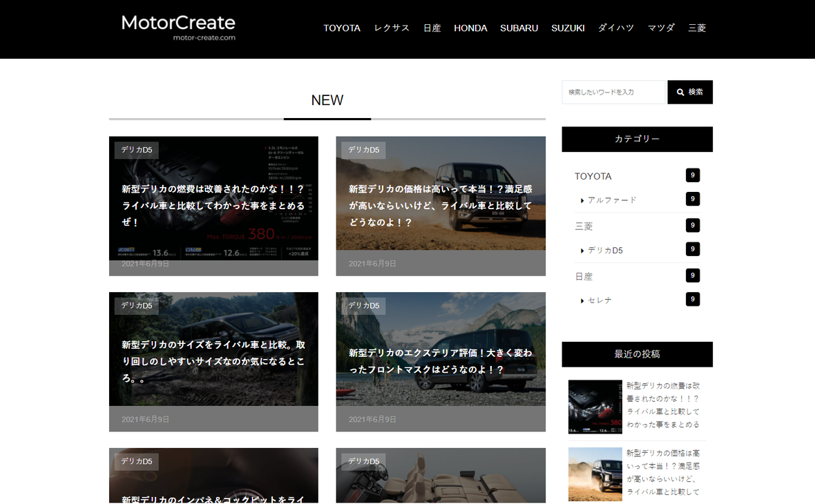Click the 2021年6月9日 date under サイズ article

pyautogui.click(x=145, y=419)
